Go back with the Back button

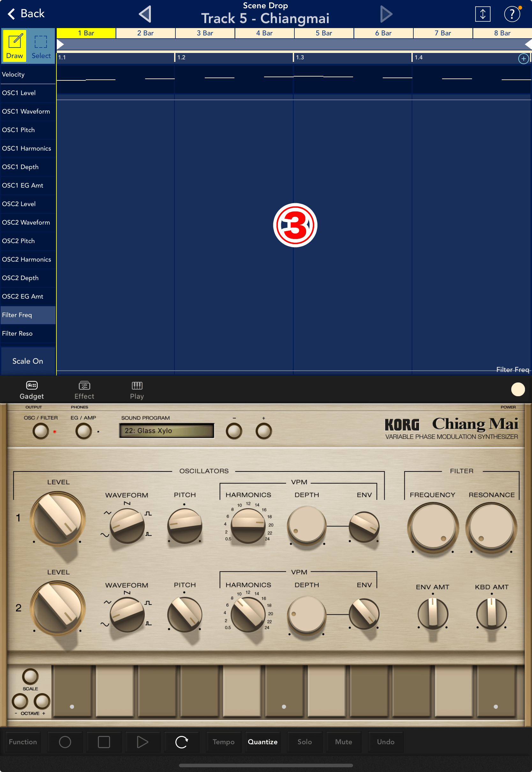[26, 14]
